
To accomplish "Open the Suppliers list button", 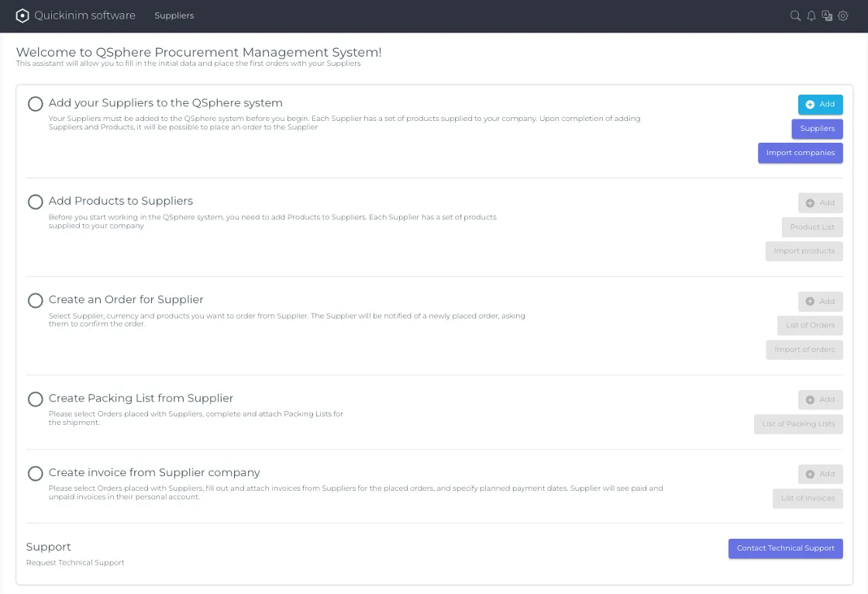I will 817,129.
